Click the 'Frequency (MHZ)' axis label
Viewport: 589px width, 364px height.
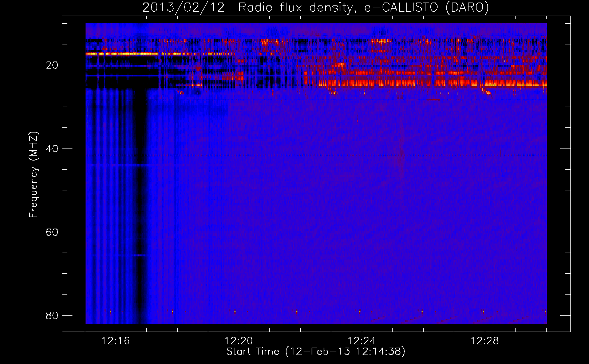tap(33, 175)
